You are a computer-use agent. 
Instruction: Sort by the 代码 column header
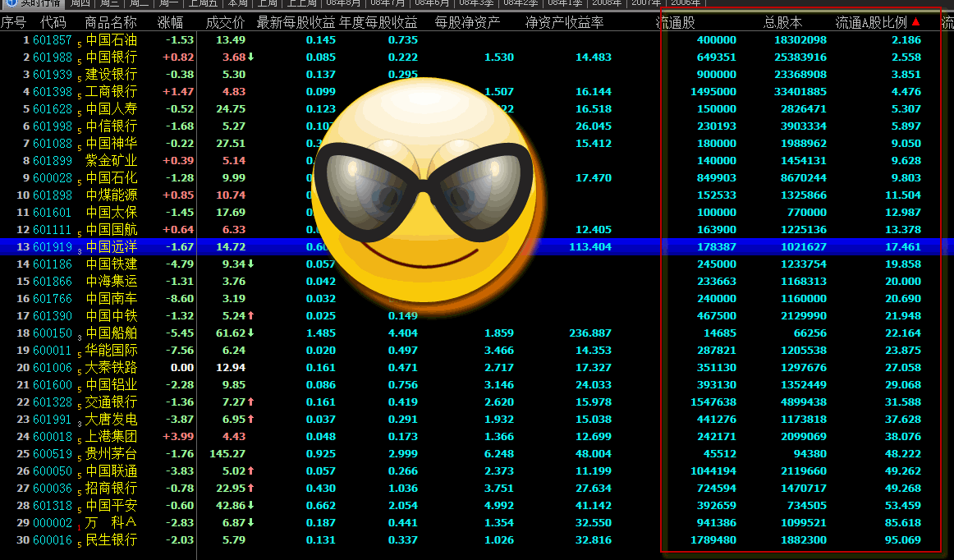coord(53,22)
